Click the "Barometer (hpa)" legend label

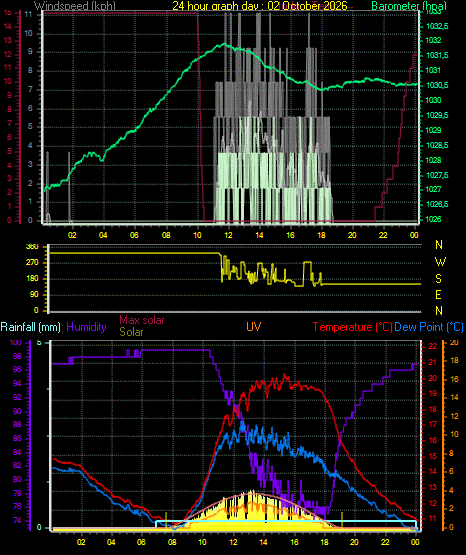(409, 6)
